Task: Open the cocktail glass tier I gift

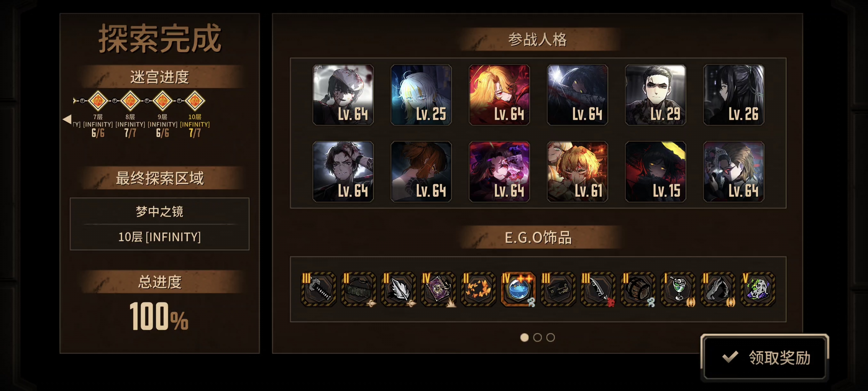Action: (x=678, y=289)
